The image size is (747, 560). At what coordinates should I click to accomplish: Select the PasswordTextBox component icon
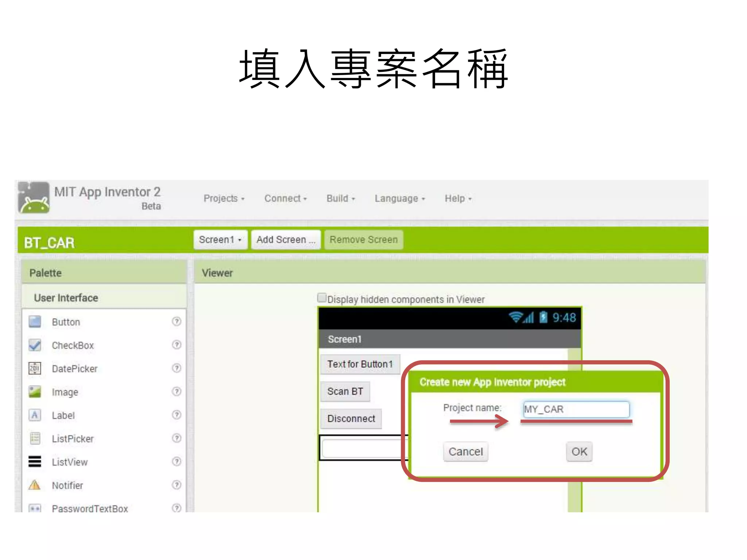[x=35, y=508]
